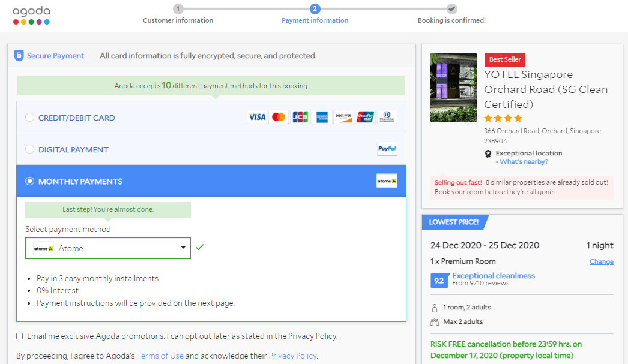Click the Last step! You're almost done message
Image resolution: width=628 pixels, height=364 pixels.
(108, 210)
